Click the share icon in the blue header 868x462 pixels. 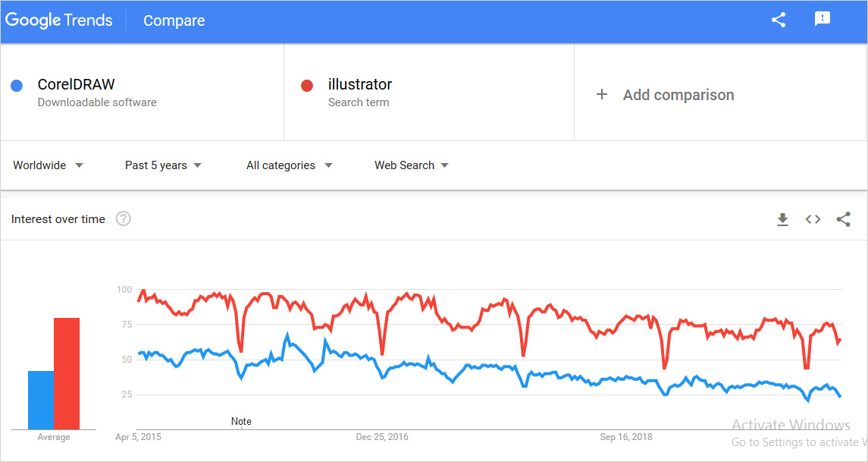[x=779, y=20]
